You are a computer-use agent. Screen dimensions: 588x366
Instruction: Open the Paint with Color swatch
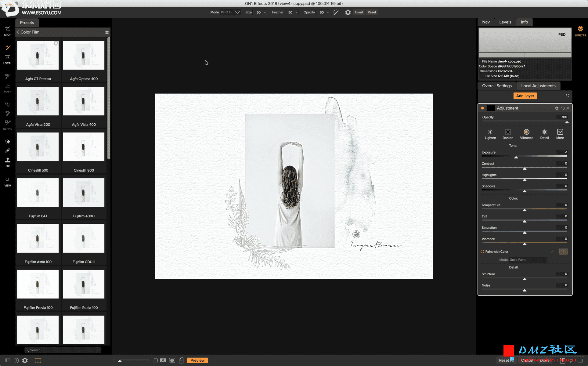(563, 252)
